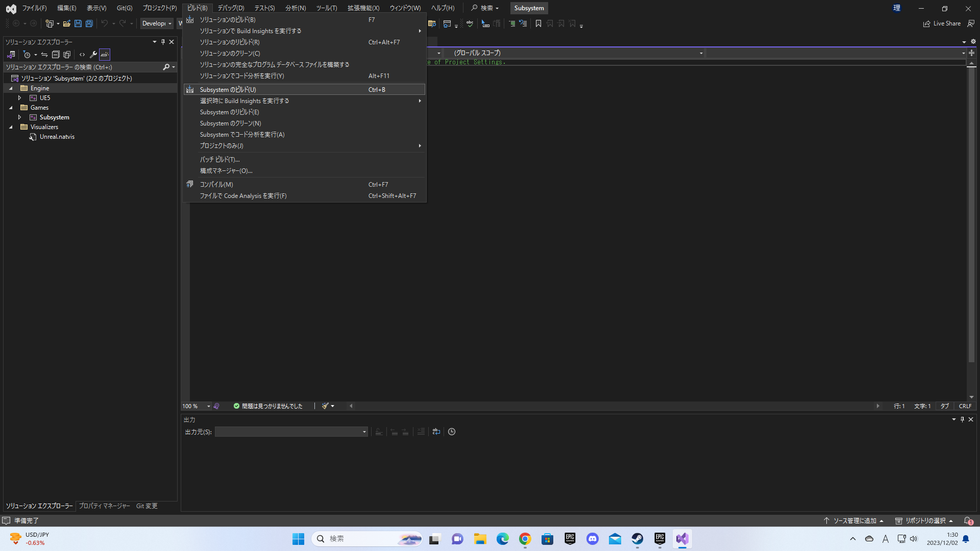Collapse the Games folder
The image size is (980, 551).
11,108
